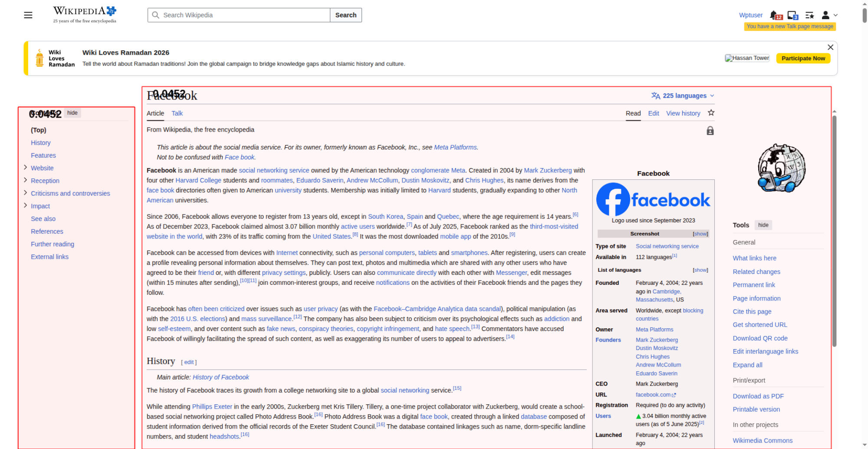Expand Criticisms and controversies in contents
Screen dimensions: 868x449
pyautogui.click(x=25, y=193)
